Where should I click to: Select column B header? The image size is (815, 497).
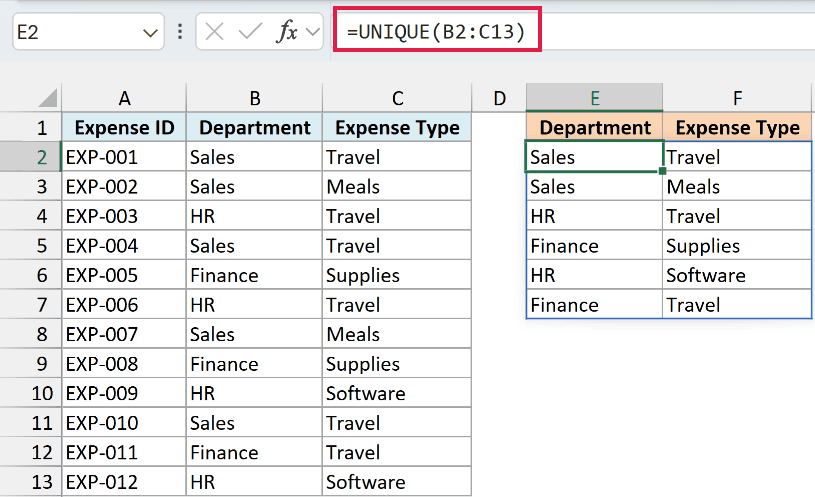[254, 98]
